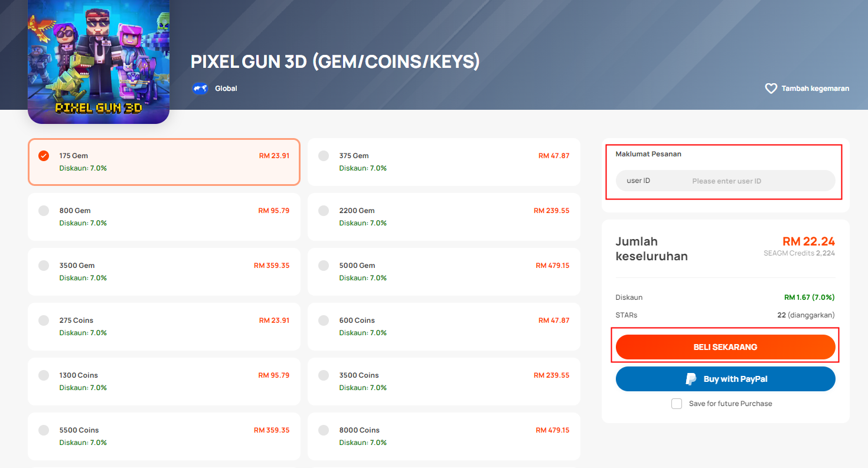Click the RM 1.67 (7.0%) discount value
This screenshot has height=468, width=868.
click(x=809, y=297)
